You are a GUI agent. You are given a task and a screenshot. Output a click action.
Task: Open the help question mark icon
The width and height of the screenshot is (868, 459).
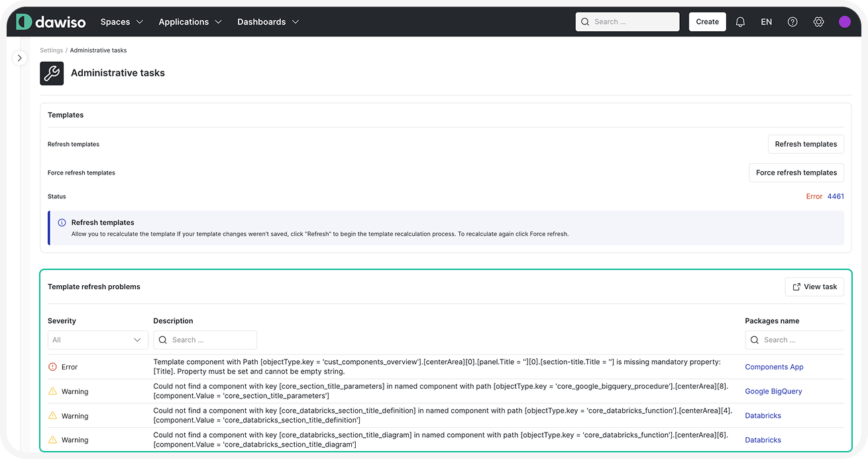click(x=792, y=22)
